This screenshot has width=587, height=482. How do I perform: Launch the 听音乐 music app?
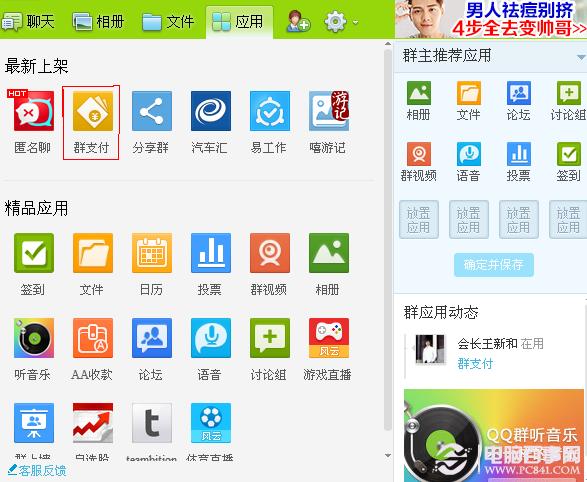[34, 338]
